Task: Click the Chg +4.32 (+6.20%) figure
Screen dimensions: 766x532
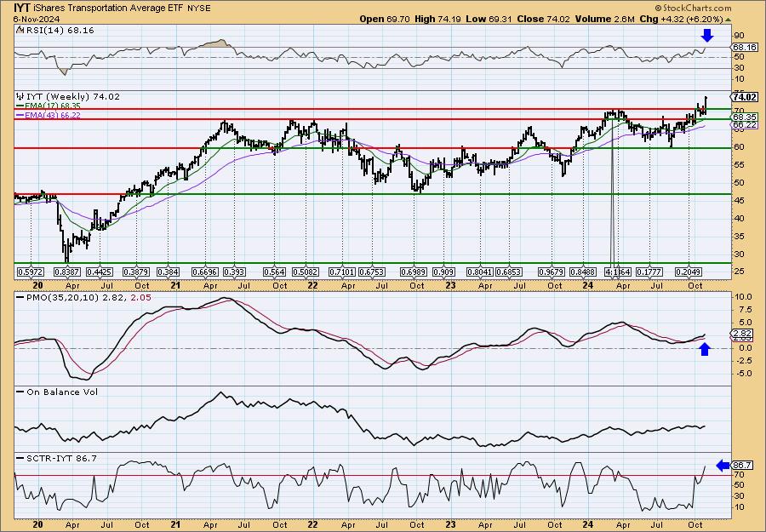Action: (682, 19)
